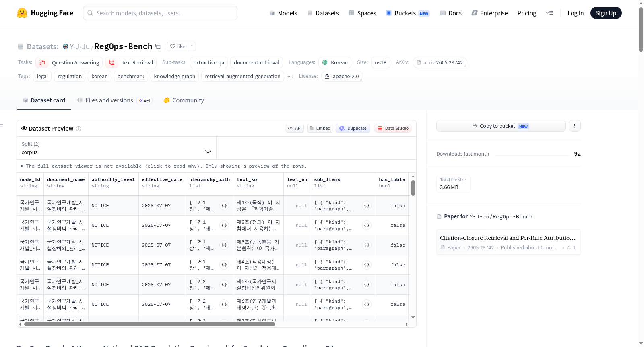The height and width of the screenshot is (347, 644).
Task: Copy the RegOps-Bench dataset name icon
Action: pyautogui.click(x=158, y=46)
